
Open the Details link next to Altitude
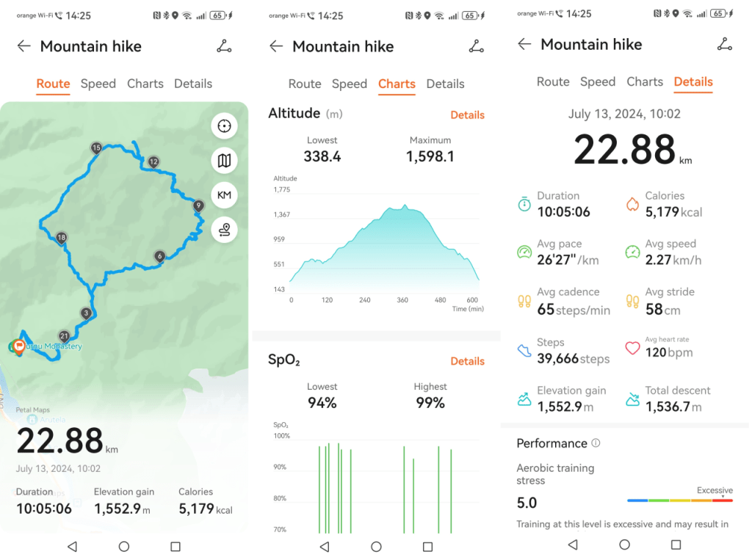point(467,114)
